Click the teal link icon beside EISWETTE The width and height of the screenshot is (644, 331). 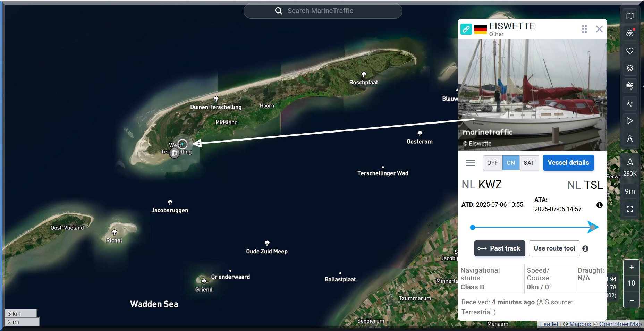(466, 29)
